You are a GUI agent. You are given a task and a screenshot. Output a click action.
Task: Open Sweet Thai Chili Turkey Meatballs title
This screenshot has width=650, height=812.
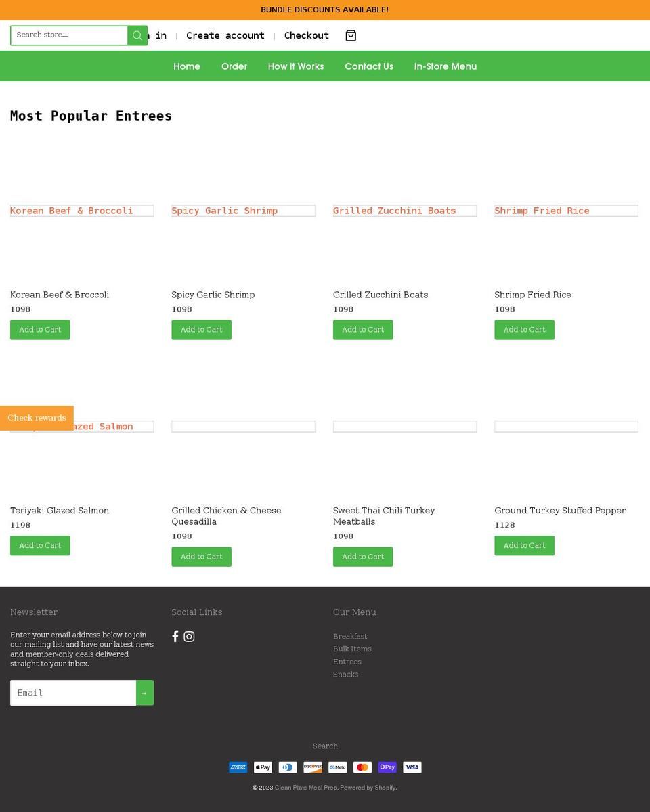(x=384, y=516)
